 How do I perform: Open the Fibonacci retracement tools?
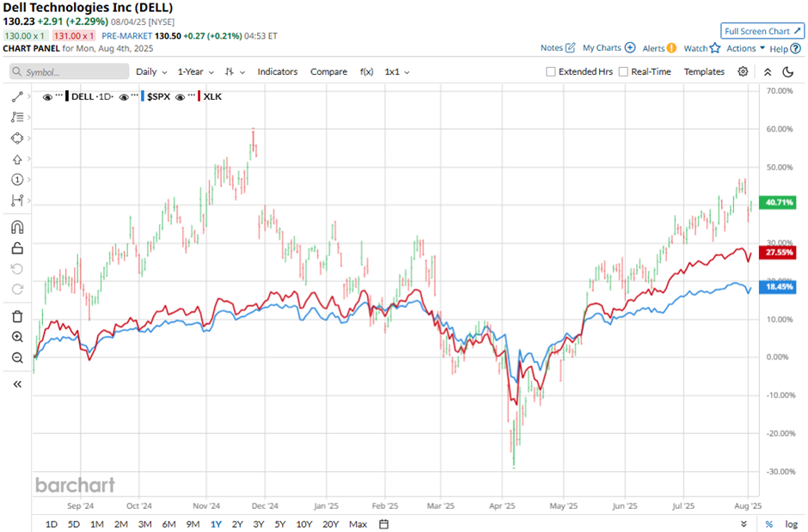[x=17, y=118]
